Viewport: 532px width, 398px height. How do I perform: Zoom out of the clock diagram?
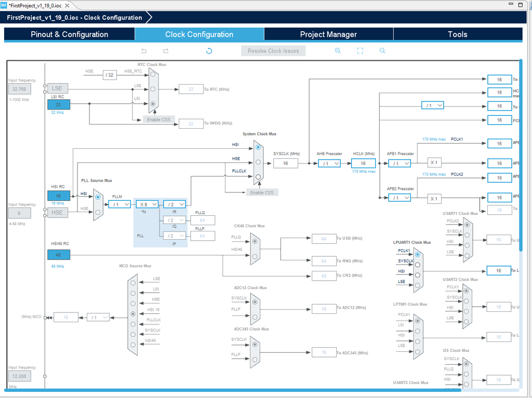[x=382, y=51]
